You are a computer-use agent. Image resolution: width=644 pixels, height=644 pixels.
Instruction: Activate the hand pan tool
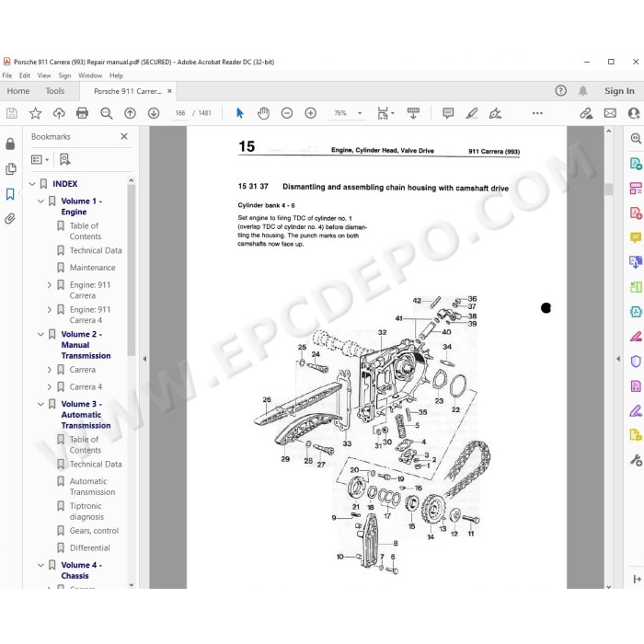click(x=263, y=113)
